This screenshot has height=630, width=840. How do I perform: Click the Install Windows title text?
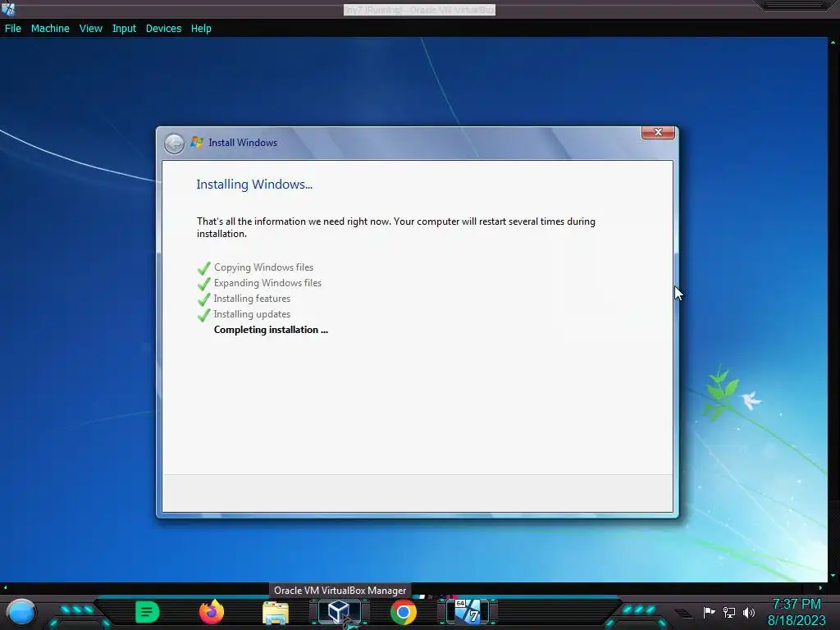coord(243,143)
